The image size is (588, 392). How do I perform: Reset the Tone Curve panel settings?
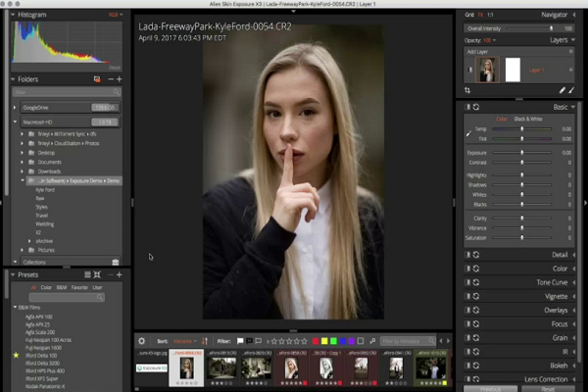click(476, 282)
